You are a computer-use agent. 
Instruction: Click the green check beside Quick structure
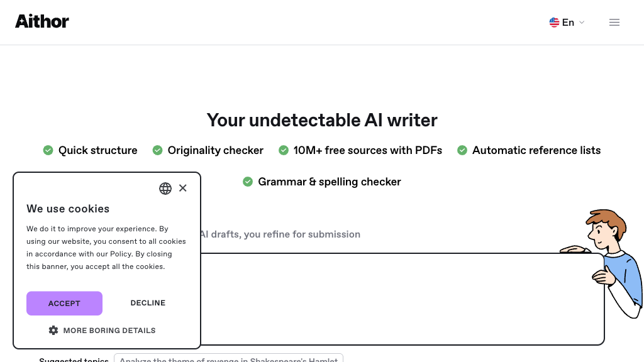click(x=48, y=150)
